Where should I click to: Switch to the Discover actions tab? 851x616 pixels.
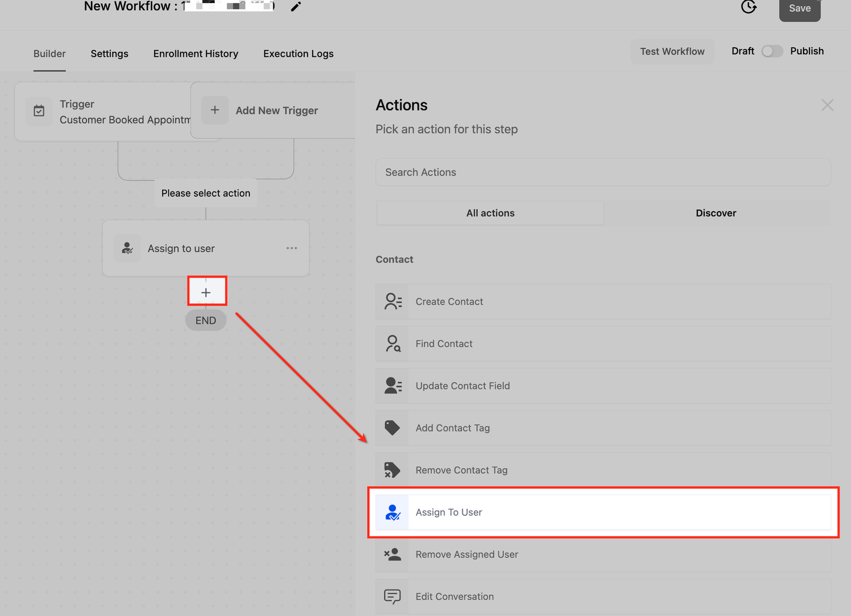pos(715,213)
